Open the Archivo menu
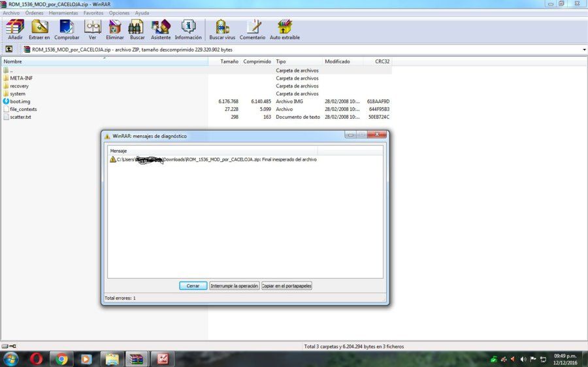Screen dimensions: 588x367 pyautogui.click(x=11, y=13)
